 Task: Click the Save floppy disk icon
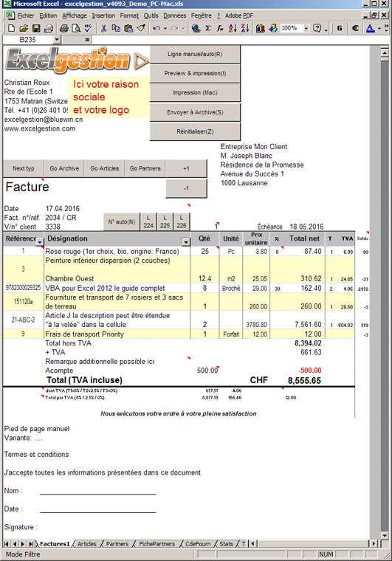36,28
